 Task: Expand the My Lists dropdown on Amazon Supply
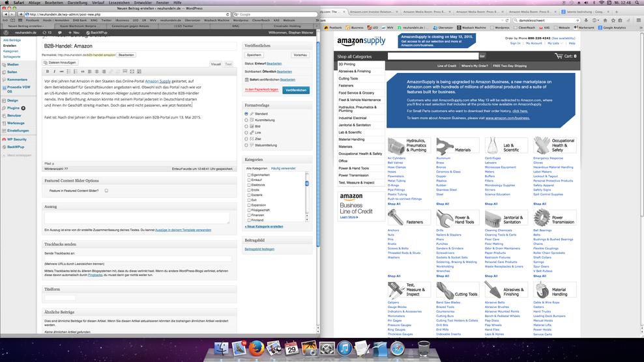coord(555,43)
